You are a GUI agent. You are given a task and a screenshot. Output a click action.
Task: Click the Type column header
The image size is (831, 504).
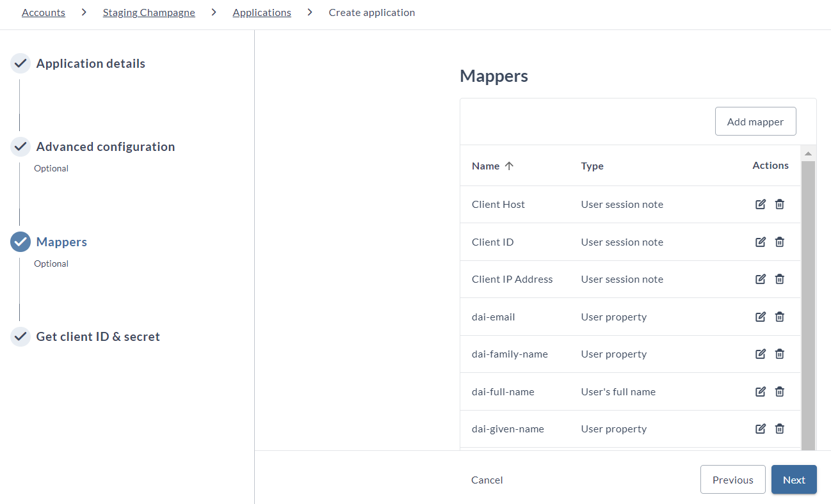click(x=592, y=166)
